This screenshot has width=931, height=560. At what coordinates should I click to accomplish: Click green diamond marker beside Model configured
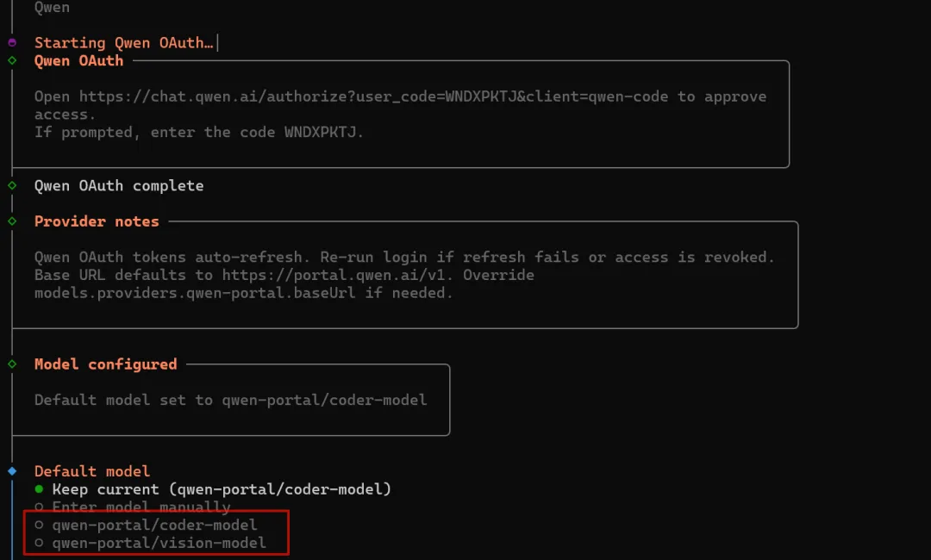point(12,364)
